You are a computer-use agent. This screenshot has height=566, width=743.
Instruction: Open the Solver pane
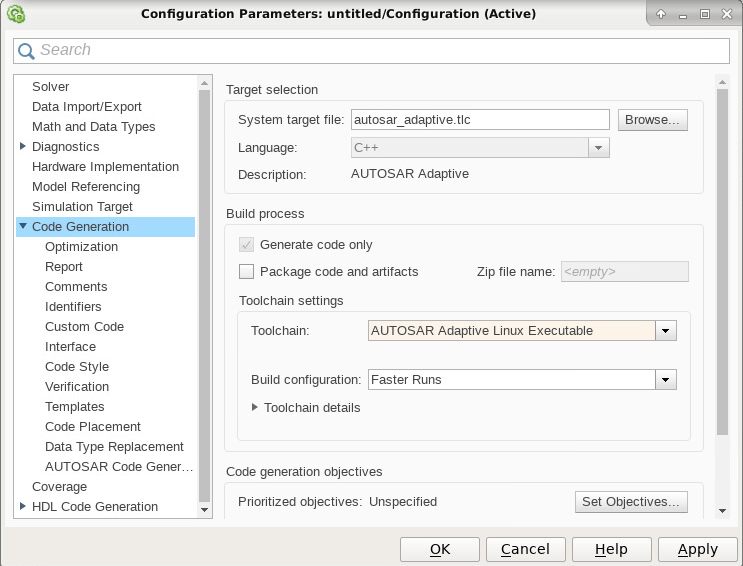(x=50, y=87)
